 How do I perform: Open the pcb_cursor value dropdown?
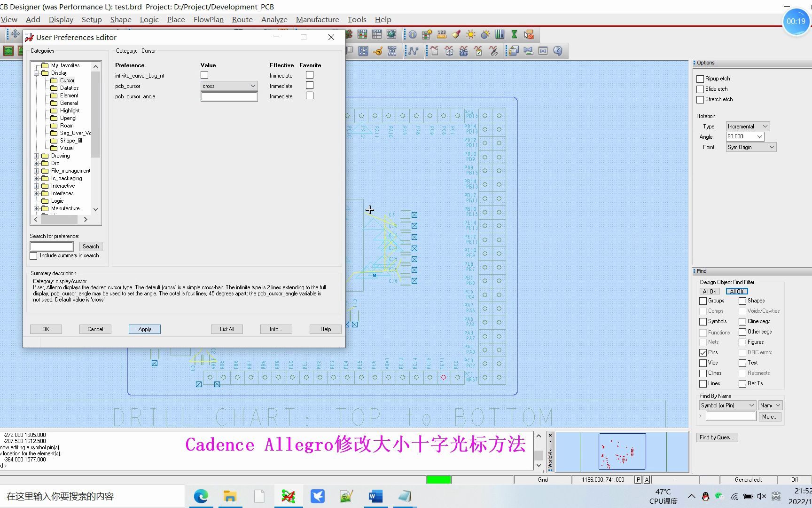tap(253, 86)
